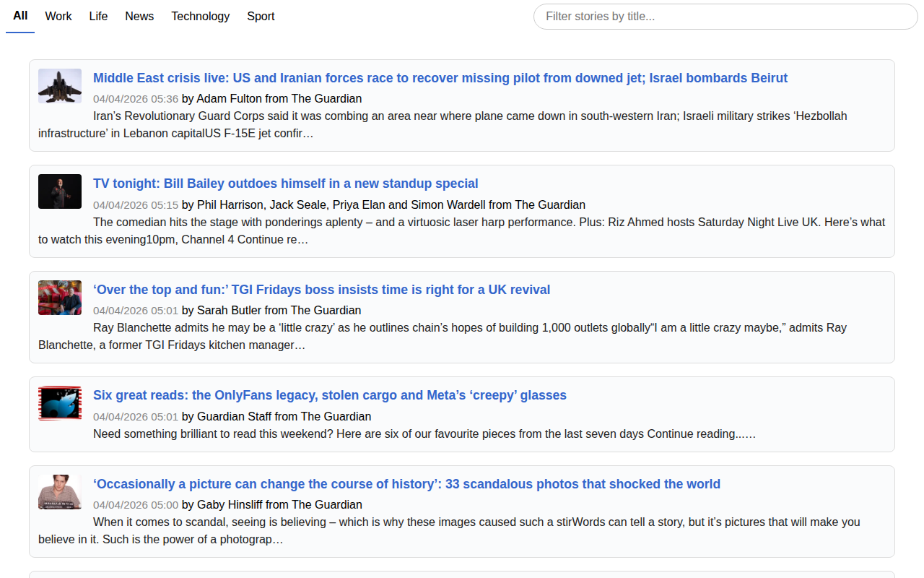Screen dimensions: 924x578
Task: Select the Life tab
Action: (98, 16)
